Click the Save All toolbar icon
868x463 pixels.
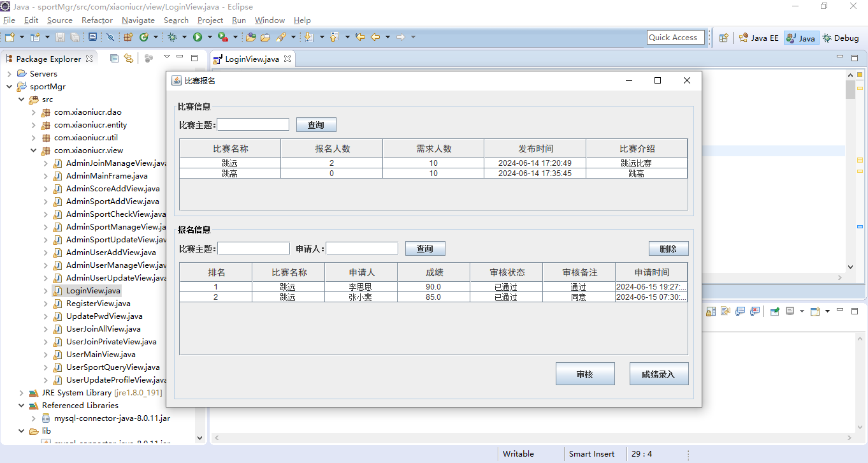pos(75,38)
